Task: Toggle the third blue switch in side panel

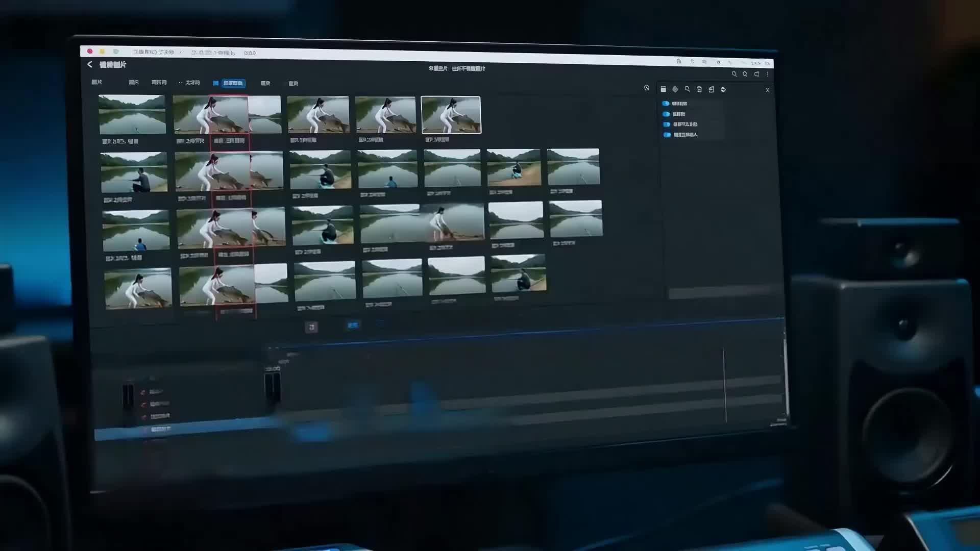Action: pyautogui.click(x=667, y=124)
